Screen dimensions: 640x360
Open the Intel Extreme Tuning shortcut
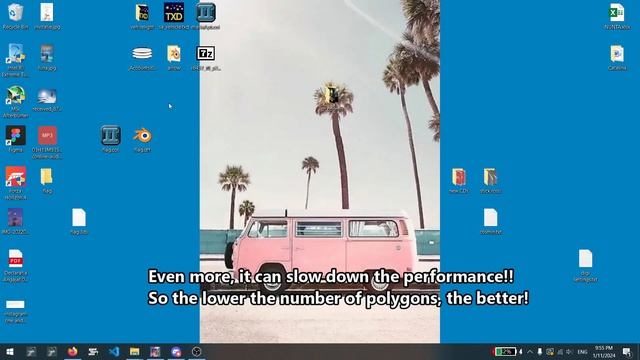pos(16,53)
